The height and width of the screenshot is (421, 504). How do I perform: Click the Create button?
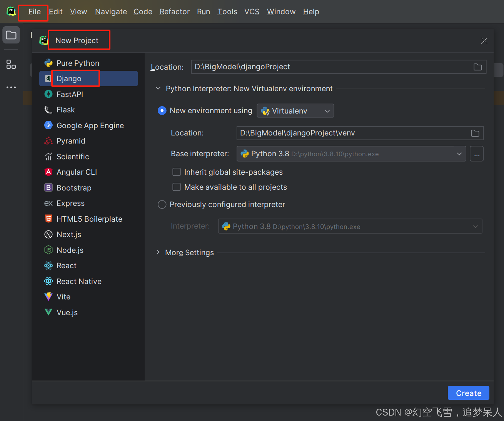pos(468,393)
